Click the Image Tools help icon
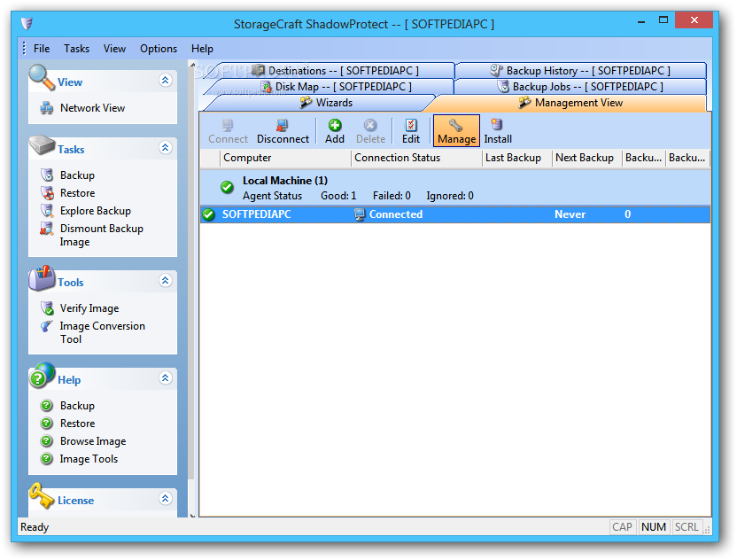 click(47, 458)
